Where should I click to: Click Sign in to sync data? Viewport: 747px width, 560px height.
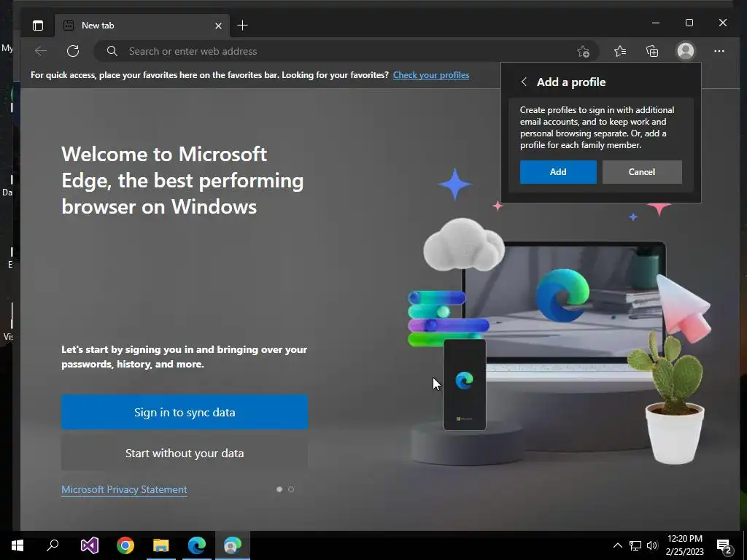pyautogui.click(x=185, y=413)
